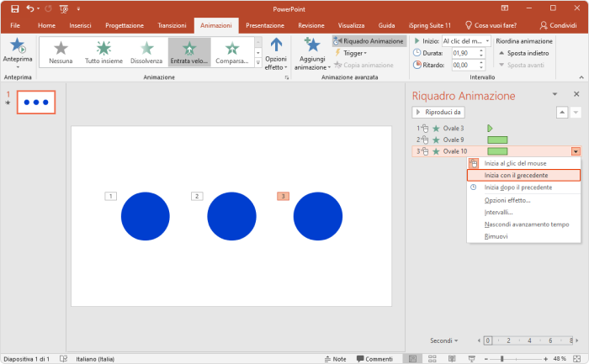Switch to the Transizioni tab
The height and width of the screenshot is (364, 589).
click(172, 25)
